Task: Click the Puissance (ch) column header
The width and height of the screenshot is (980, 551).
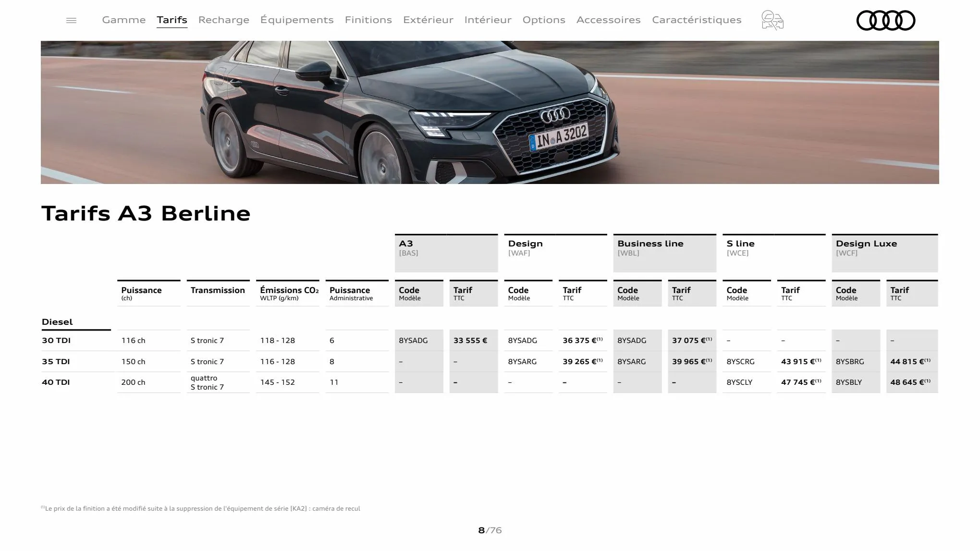Action: tap(149, 293)
